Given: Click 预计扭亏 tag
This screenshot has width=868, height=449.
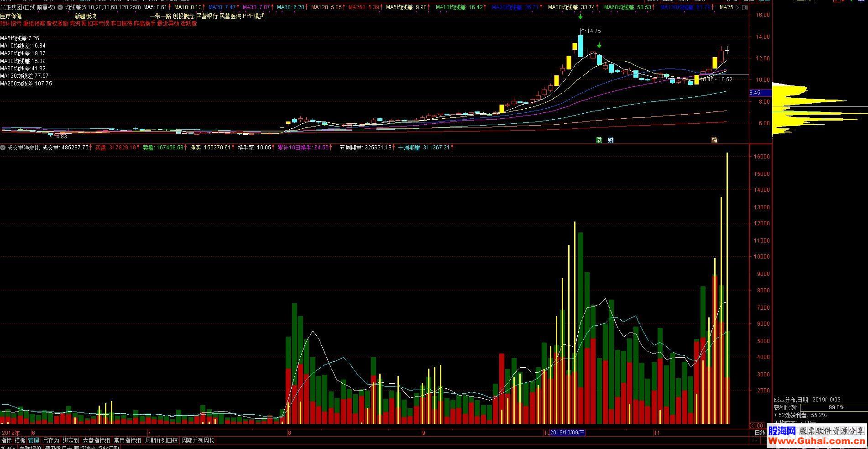Looking at the screenshot, I should (x=11, y=23).
